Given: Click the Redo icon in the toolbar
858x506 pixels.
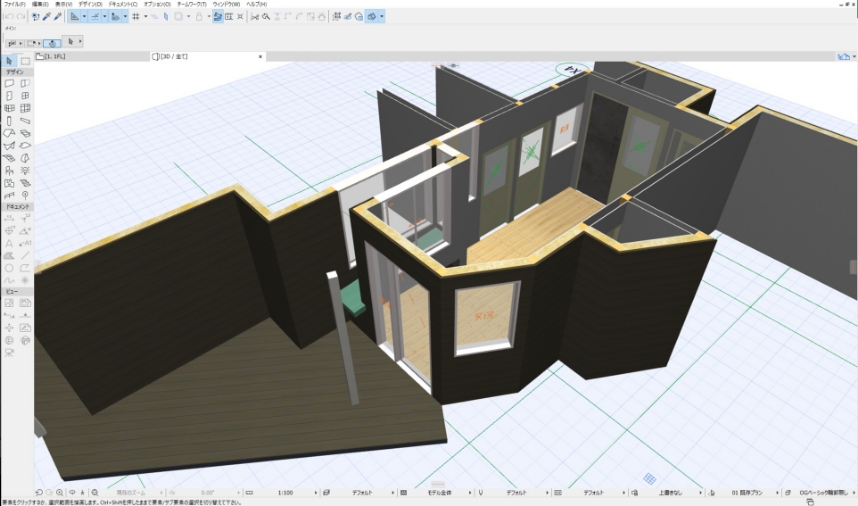Looking at the screenshot, I should [20, 17].
